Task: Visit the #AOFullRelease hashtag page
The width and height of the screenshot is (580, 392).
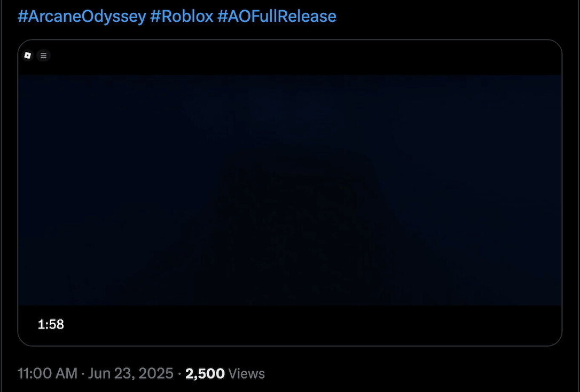Action: click(277, 17)
